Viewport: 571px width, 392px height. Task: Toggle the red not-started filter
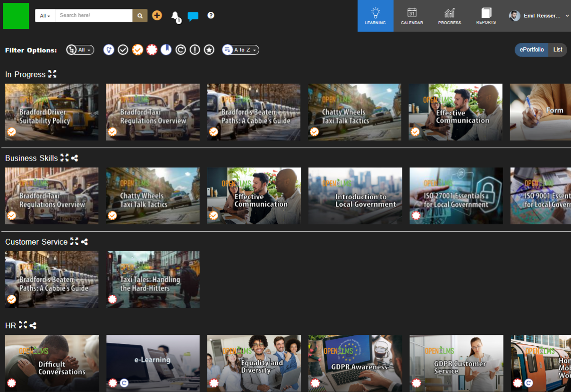coord(152,50)
